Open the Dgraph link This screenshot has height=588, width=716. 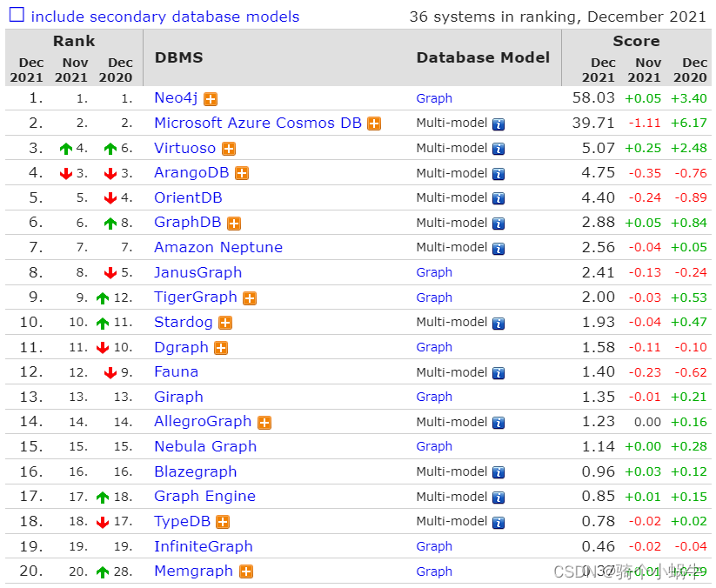coord(181,347)
